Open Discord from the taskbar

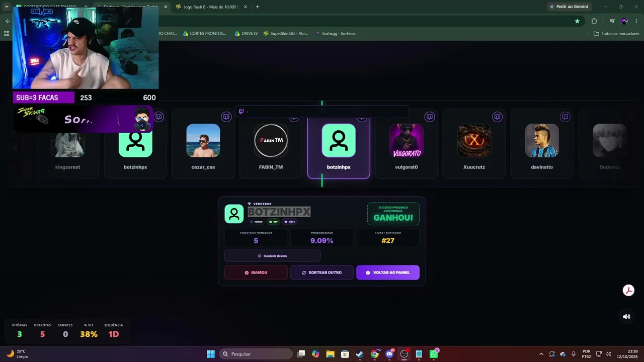[x=389, y=354]
